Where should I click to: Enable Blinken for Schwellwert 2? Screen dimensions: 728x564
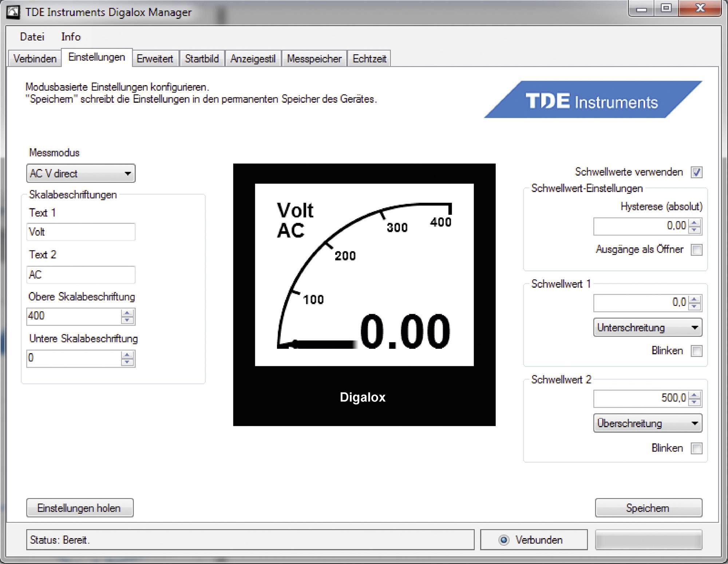(696, 448)
